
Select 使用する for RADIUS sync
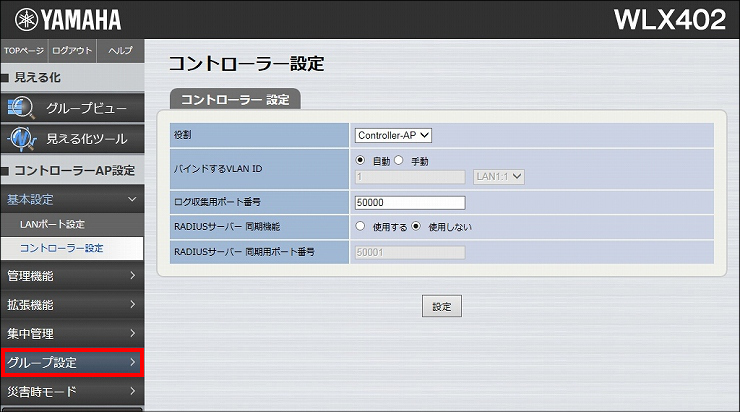360,226
